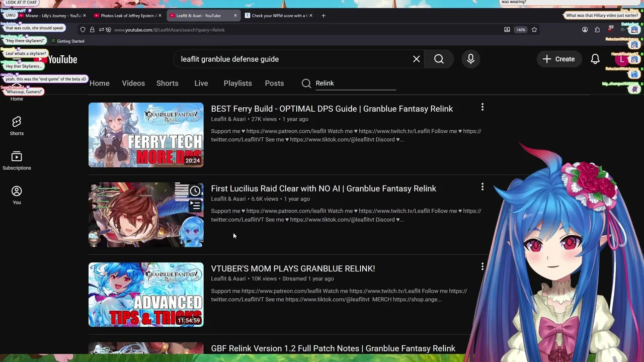Click the account avatar next to notifications
This screenshot has height=362, width=644.
pyautogui.click(x=622, y=59)
